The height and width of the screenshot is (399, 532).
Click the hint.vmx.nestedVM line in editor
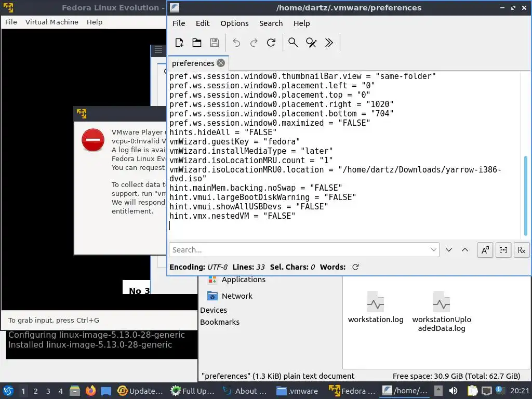[x=232, y=216]
